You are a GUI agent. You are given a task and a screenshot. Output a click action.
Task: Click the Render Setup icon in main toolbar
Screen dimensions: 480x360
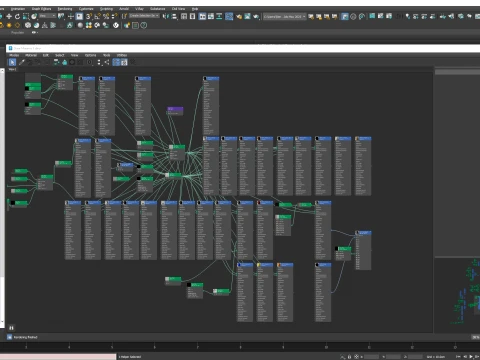tap(239, 16)
